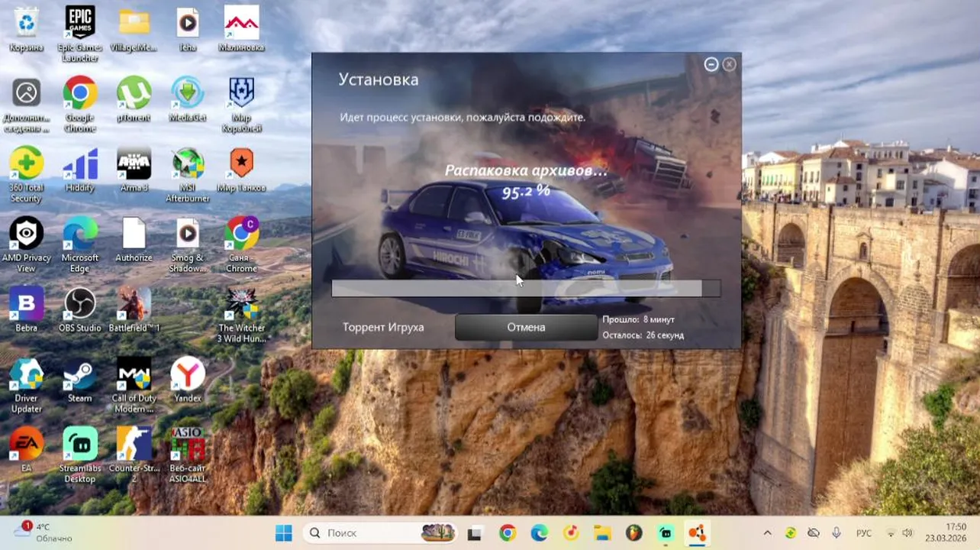Launch The Witcher 3 Wild Hunt shortcut

[x=241, y=315]
